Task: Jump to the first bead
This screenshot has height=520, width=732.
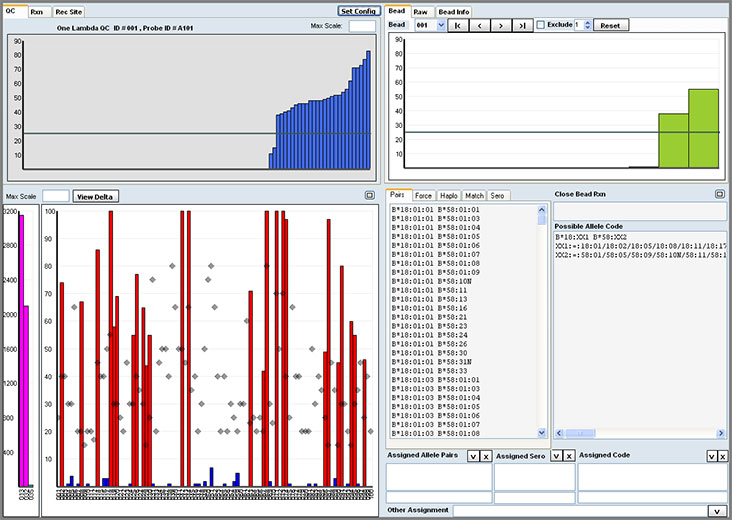Action: click(459, 25)
